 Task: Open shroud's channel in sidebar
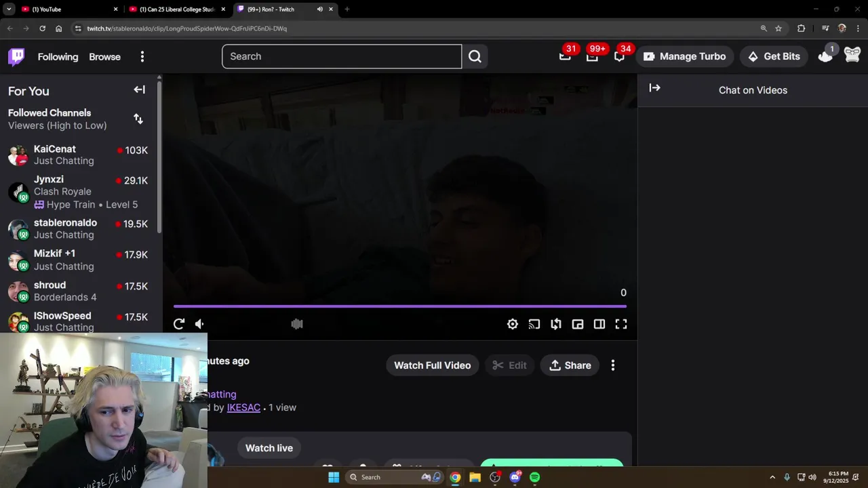coord(79,291)
